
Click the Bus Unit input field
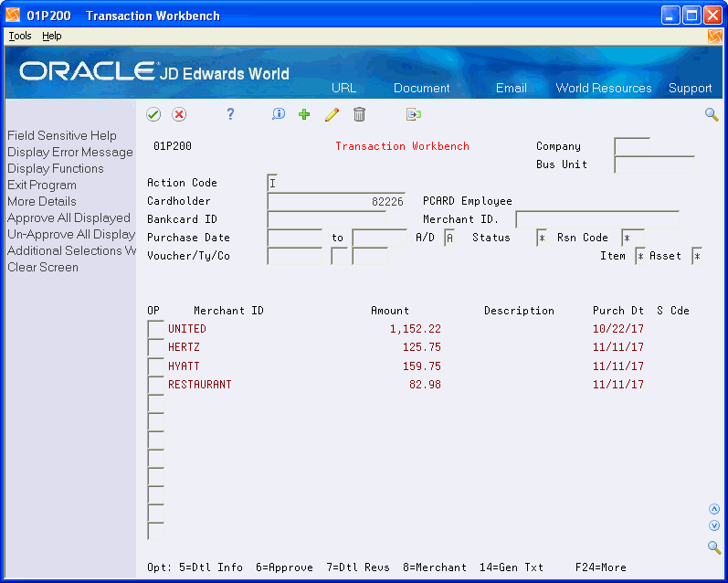click(x=654, y=164)
